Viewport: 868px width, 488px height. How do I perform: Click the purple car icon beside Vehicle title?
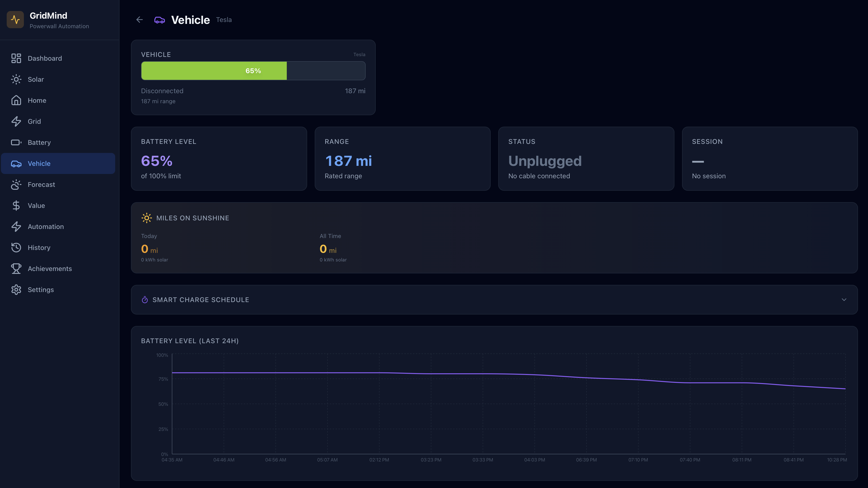[159, 20]
